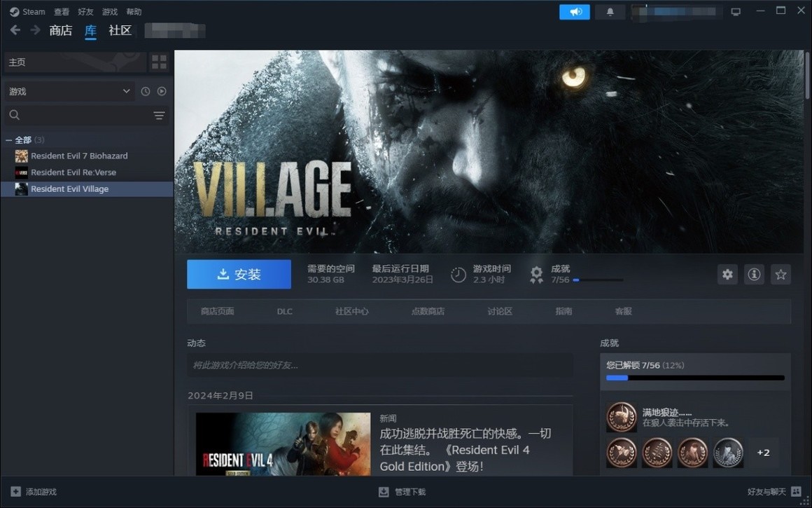The height and width of the screenshot is (508, 812).
Task: Open the 查看 menu
Action: pyautogui.click(x=62, y=11)
